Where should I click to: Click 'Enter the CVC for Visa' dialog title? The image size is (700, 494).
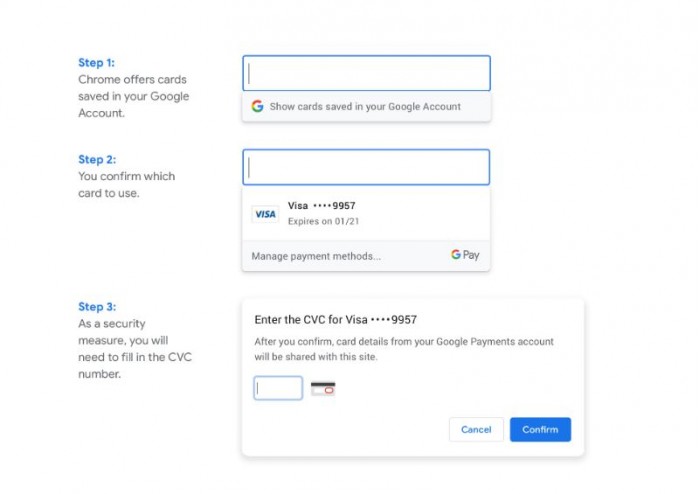[336, 320]
